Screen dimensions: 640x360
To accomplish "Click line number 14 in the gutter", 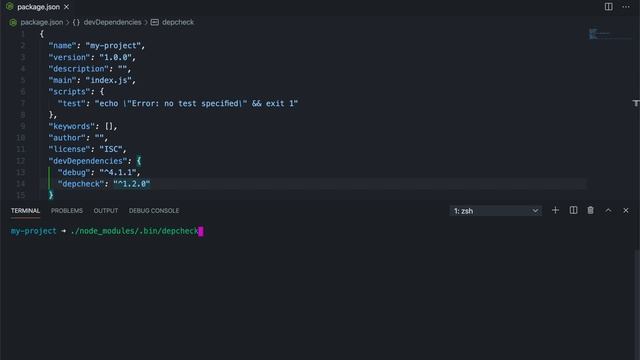I will coord(20,184).
